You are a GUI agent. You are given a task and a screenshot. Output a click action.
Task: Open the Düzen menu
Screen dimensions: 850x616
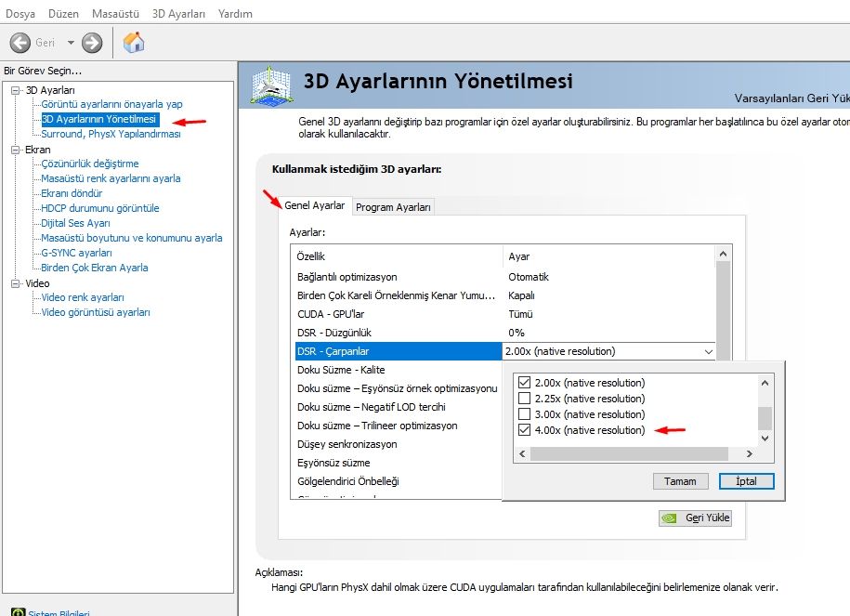(x=63, y=14)
